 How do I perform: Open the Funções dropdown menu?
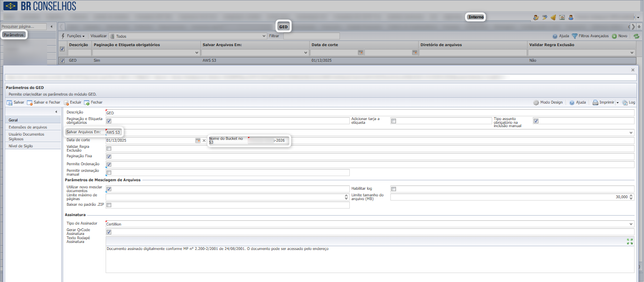(x=73, y=36)
